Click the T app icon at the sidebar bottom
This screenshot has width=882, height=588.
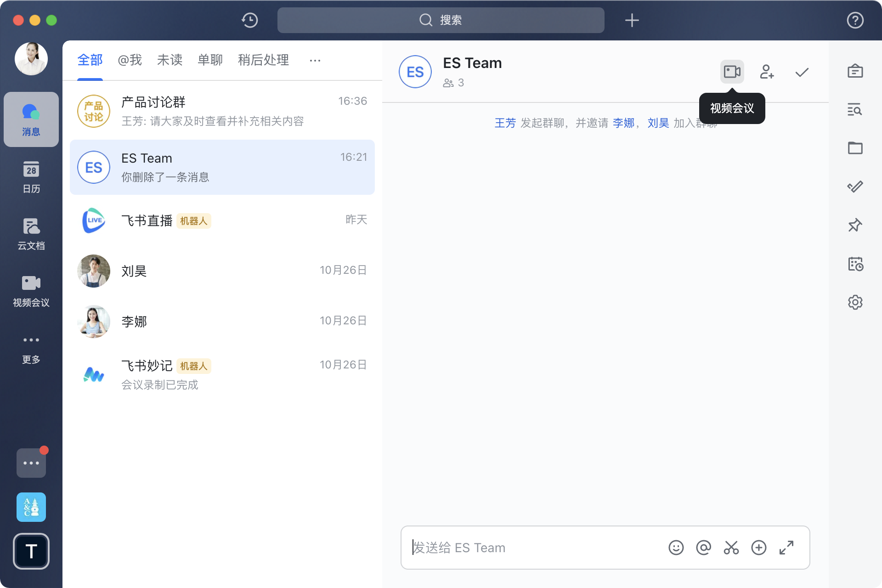click(x=31, y=551)
